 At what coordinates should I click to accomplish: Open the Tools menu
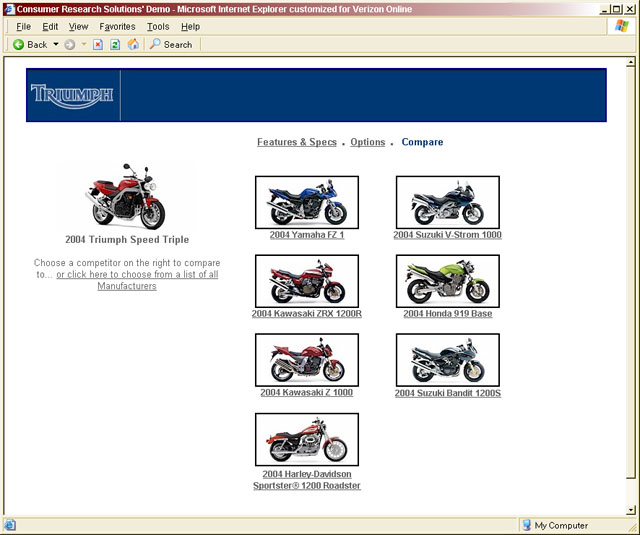pos(158,27)
